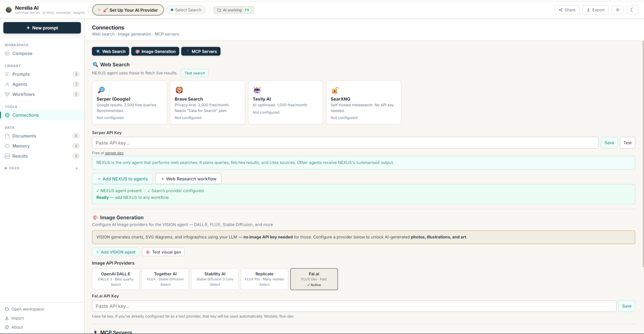The height and width of the screenshot is (334, 644).
Task: Choose the Serper (Google) search card
Action: point(130,102)
